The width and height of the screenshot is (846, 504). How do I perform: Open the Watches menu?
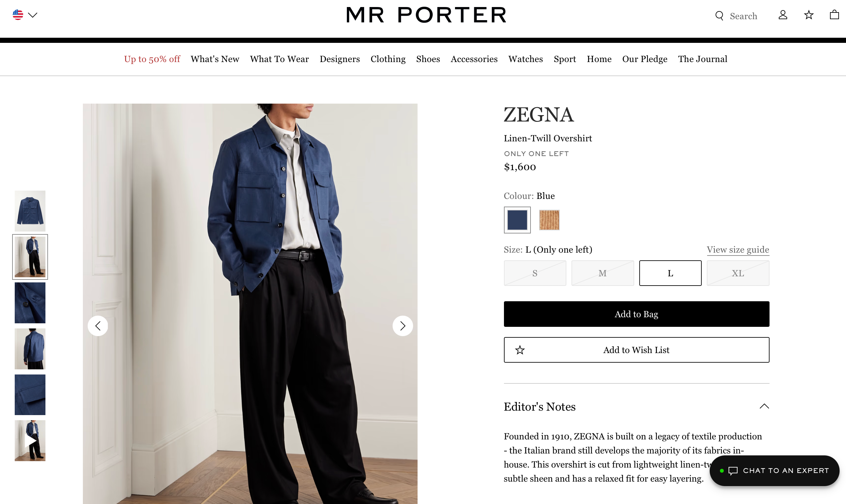click(x=525, y=59)
